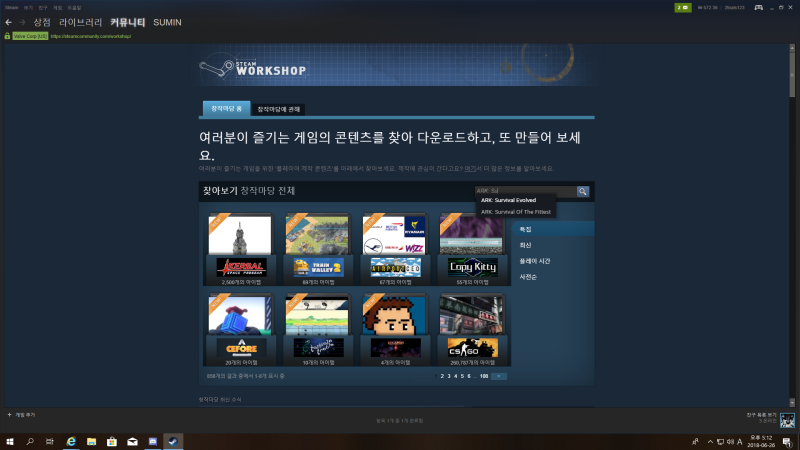
Task: Go to results page 6
Action: 469,376
